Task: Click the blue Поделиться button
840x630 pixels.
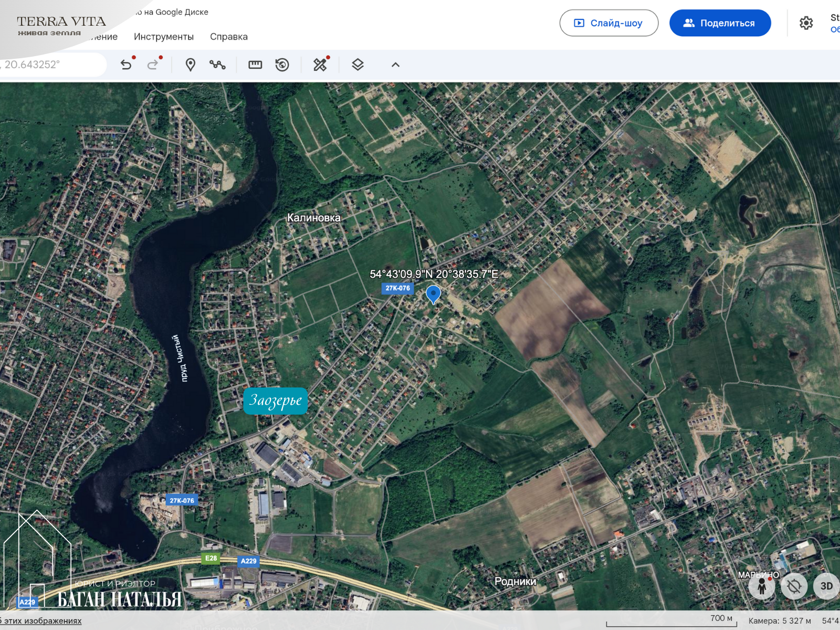Action: pyautogui.click(x=720, y=23)
